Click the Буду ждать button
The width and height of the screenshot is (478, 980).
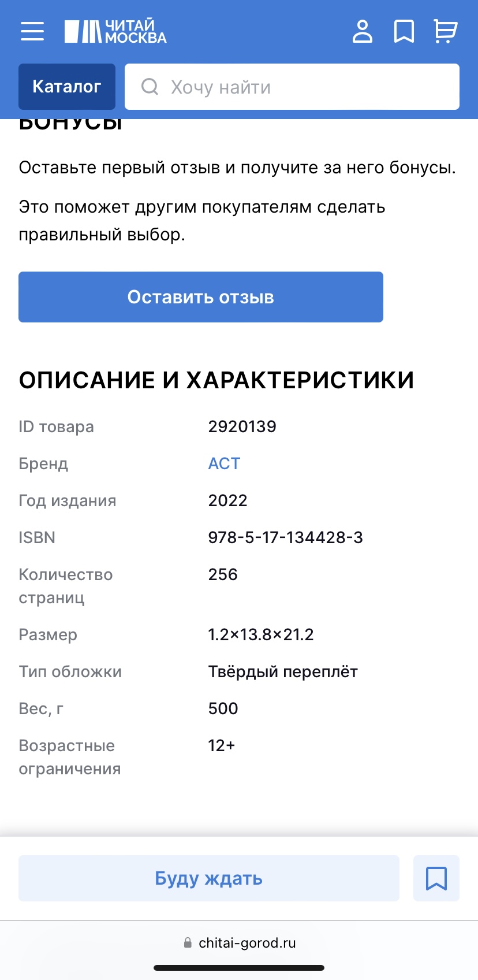click(209, 878)
